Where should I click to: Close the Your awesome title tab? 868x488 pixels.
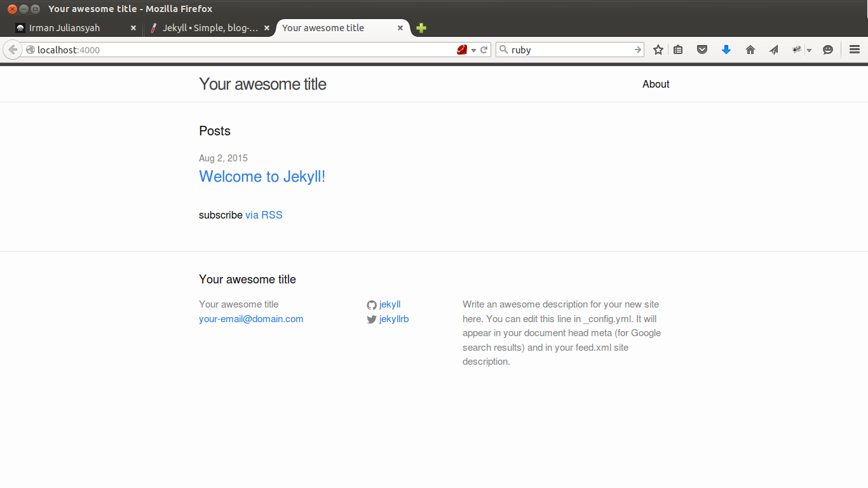pos(400,28)
